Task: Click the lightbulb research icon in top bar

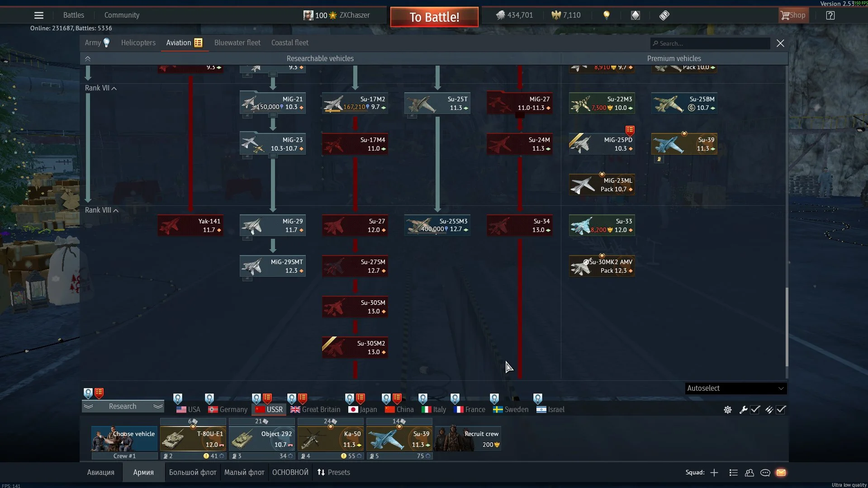Action: 607,15
